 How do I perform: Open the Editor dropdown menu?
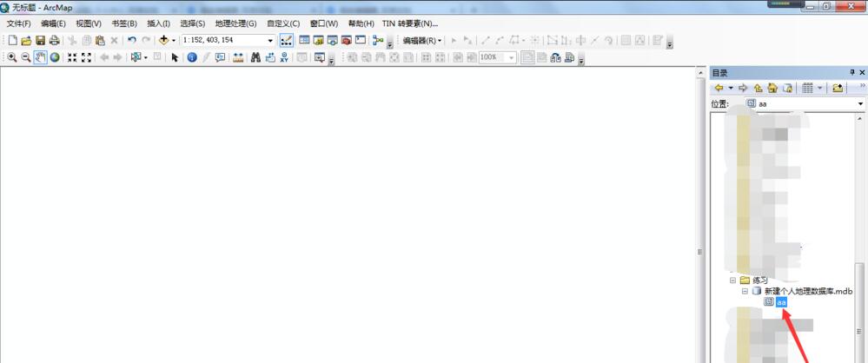click(x=421, y=41)
